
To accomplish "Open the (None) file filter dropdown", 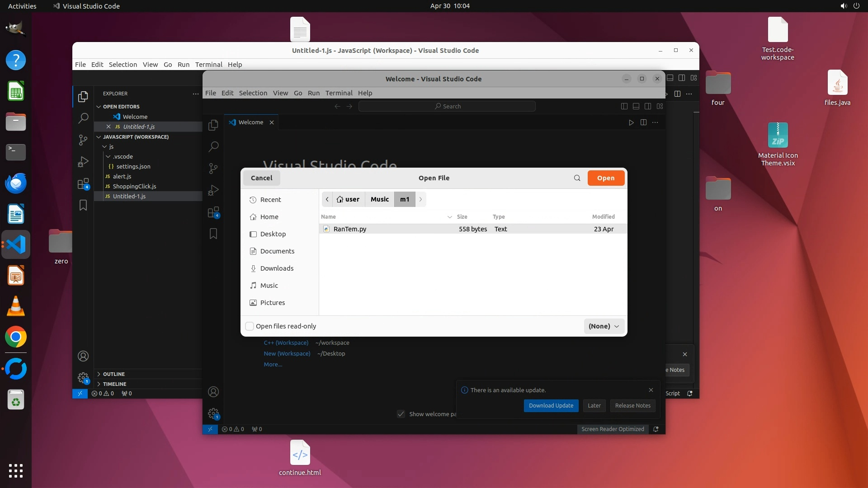I will (x=604, y=326).
